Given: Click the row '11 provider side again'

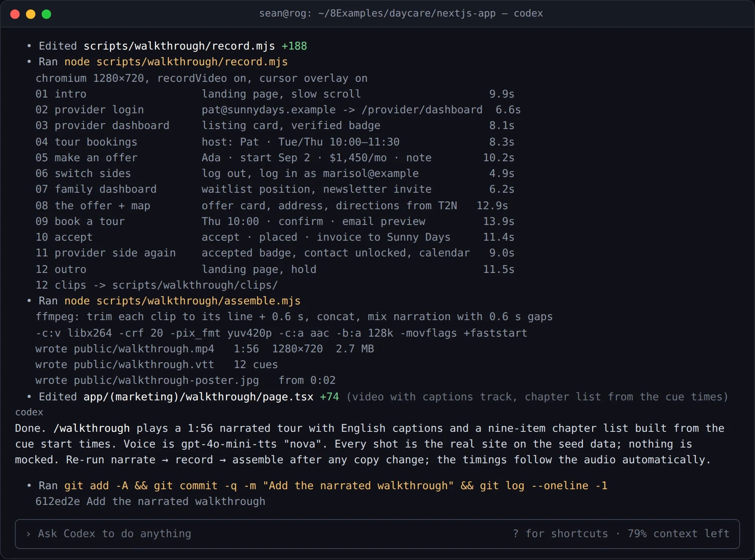Looking at the screenshot, I should (x=275, y=253).
